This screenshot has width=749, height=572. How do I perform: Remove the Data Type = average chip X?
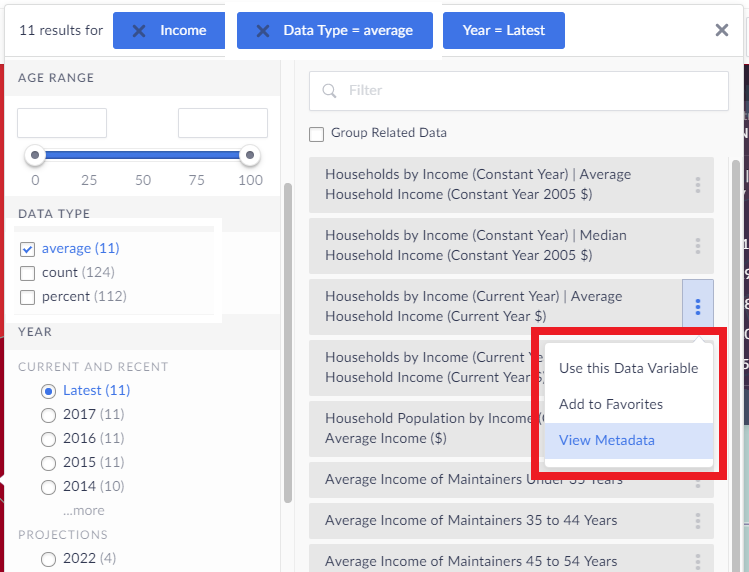(263, 31)
